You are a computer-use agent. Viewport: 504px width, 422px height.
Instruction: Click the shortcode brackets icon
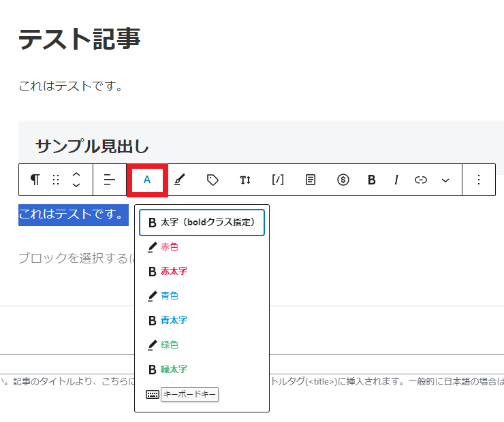tap(278, 180)
